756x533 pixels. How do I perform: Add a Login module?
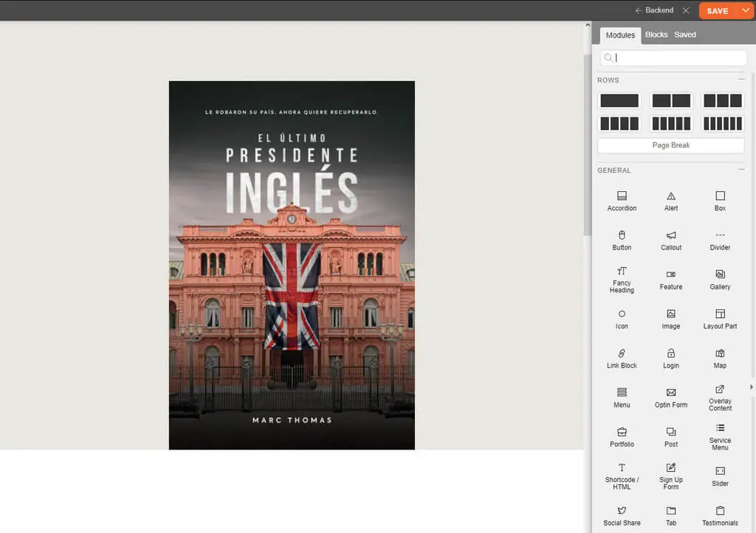[x=670, y=359]
